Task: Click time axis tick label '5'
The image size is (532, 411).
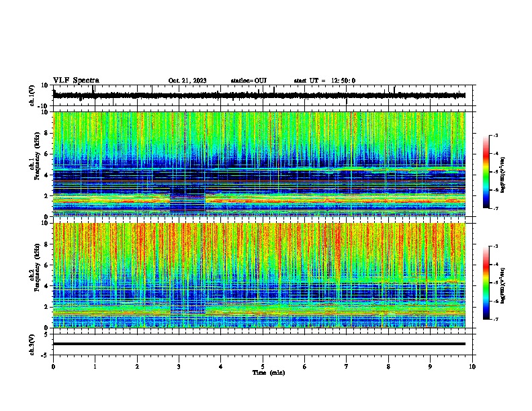Action: pyautogui.click(x=263, y=366)
